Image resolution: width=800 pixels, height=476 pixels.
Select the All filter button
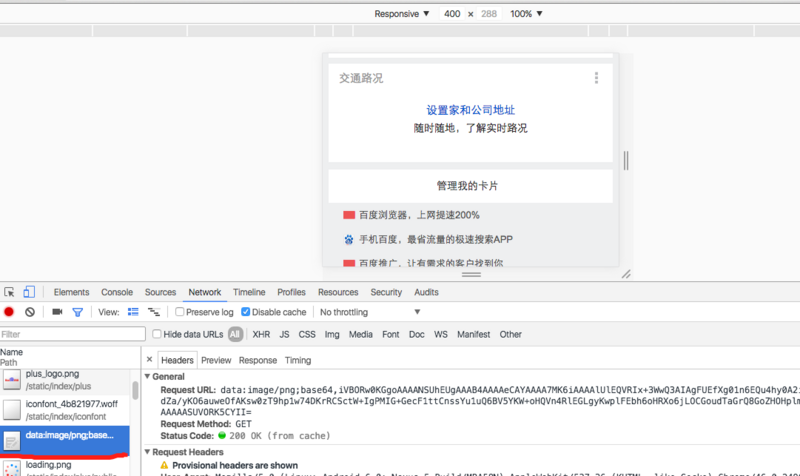[235, 334]
